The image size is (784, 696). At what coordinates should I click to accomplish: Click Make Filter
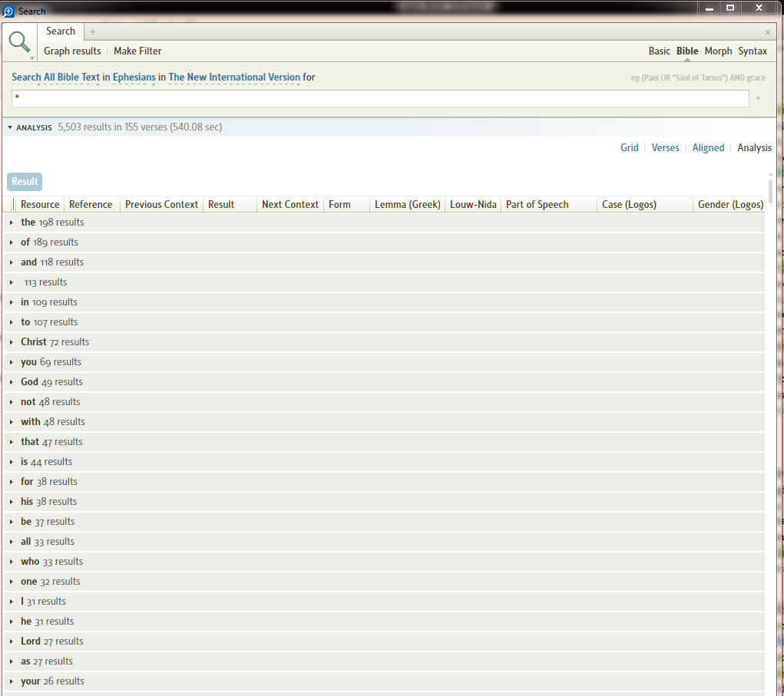click(137, 51)
